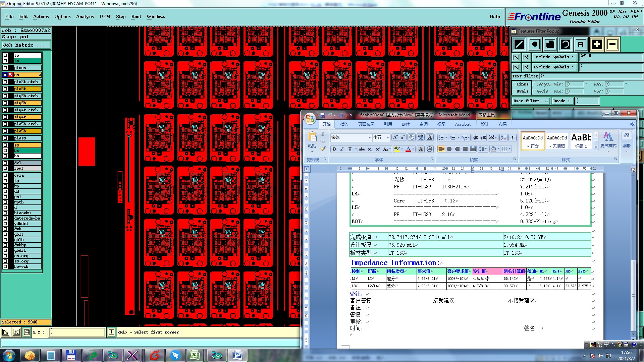
Task: Check the Ovals checkbox in Features Filter
Action: [x=514, y=91]
